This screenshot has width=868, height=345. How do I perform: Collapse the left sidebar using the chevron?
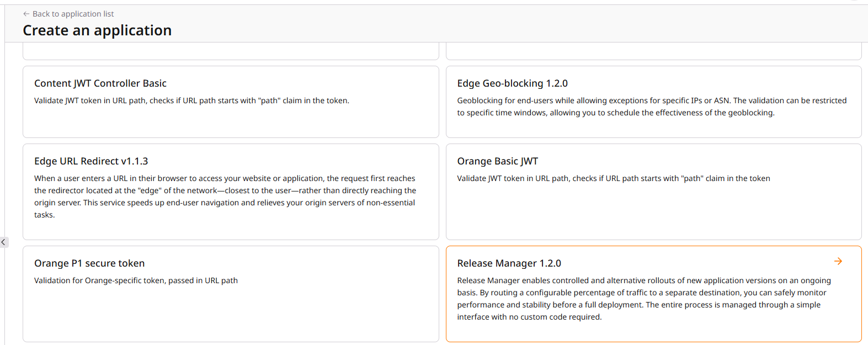3,242
